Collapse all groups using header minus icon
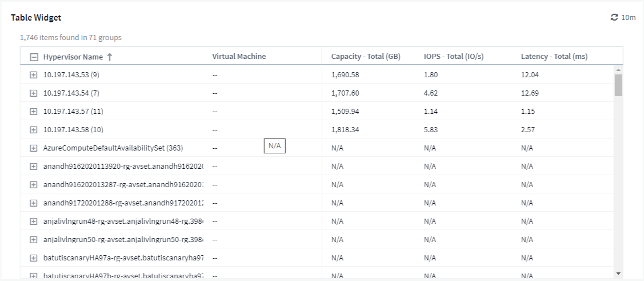Screen dimensions: 644x281 pos(34,57)
